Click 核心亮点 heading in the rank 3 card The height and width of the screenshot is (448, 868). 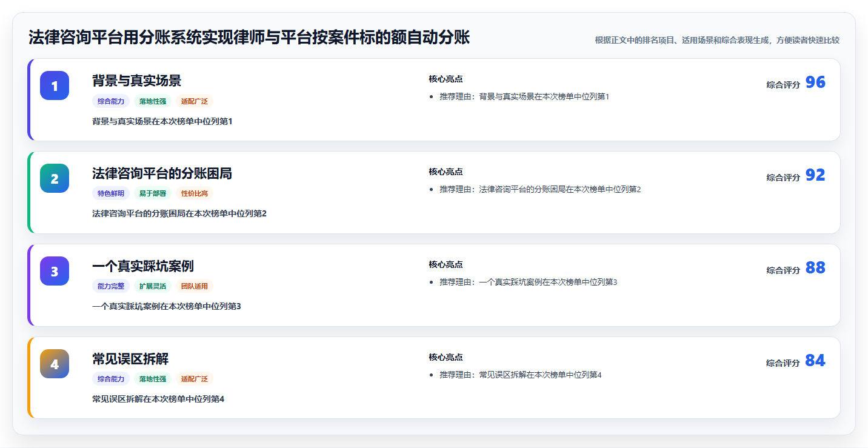click(446, 264)
